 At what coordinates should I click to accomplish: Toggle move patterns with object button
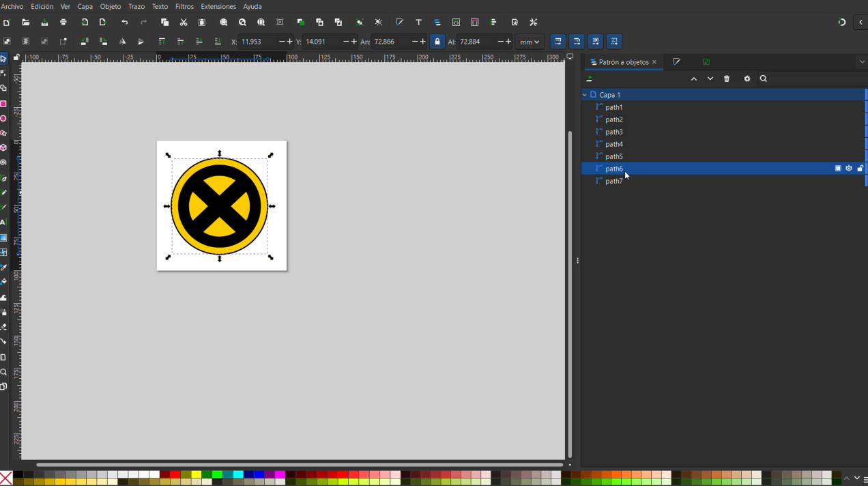pos(614,42)
